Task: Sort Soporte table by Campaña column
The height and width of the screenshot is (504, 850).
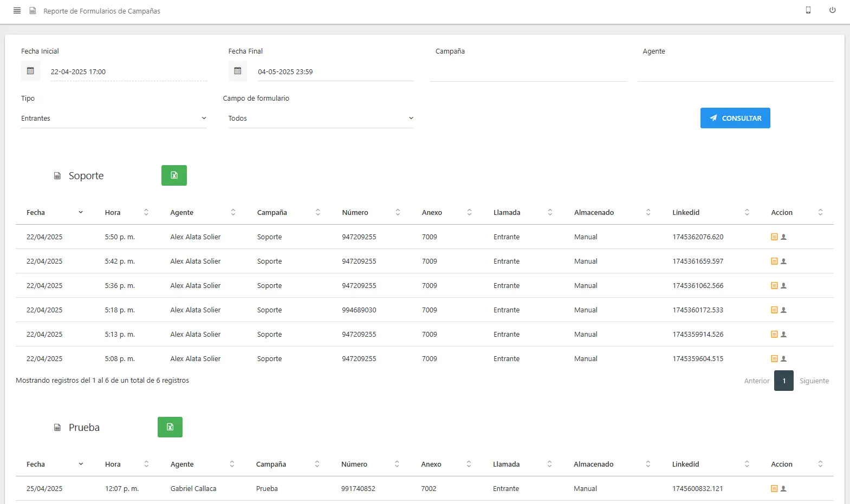Action: [289, 212]
